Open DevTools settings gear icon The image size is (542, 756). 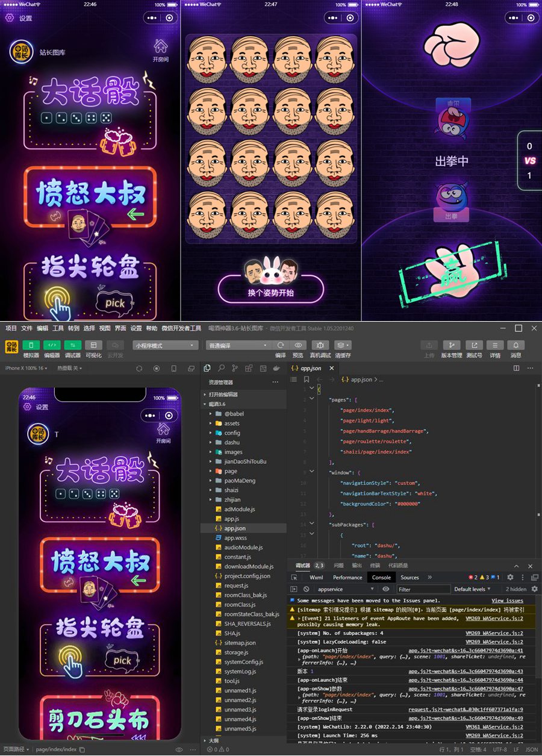tap(510, 577)
